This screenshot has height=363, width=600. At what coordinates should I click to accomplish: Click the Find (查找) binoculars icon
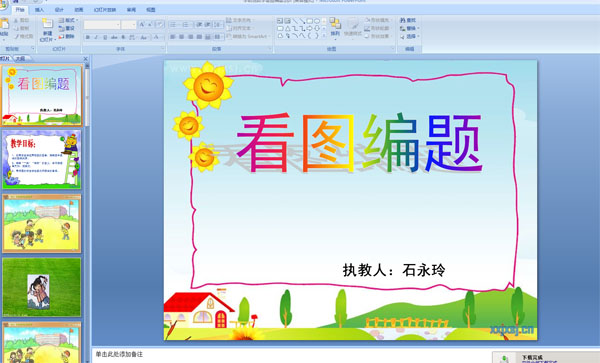click(x=403, y=20)
